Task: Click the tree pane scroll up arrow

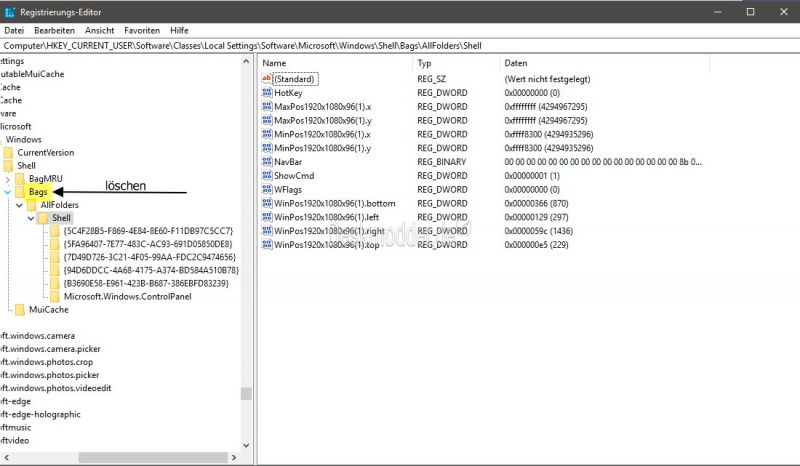Action: (246, 61)
